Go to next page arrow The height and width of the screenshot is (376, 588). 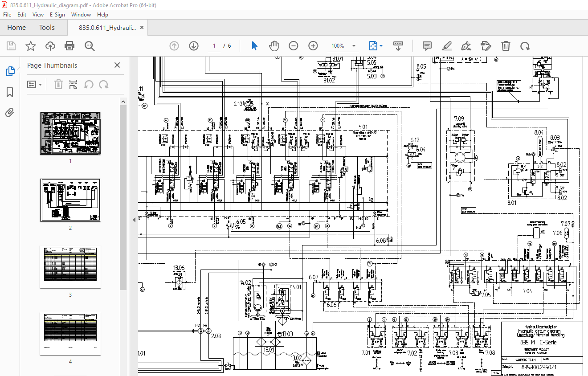click(194, 46)
